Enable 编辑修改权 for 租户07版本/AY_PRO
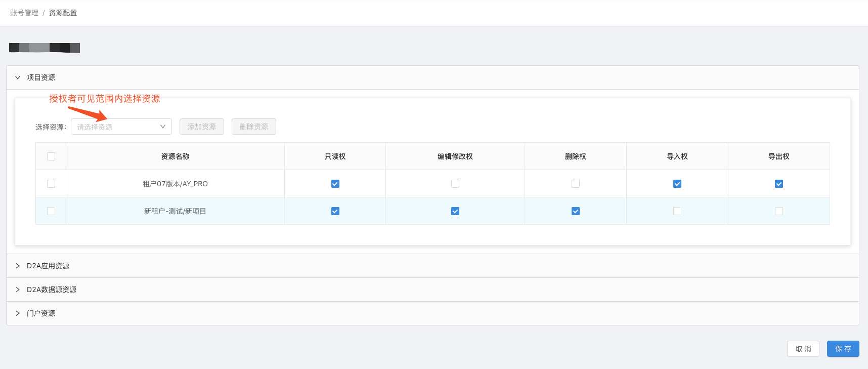868x369 pixels. [x=455, y=184]
